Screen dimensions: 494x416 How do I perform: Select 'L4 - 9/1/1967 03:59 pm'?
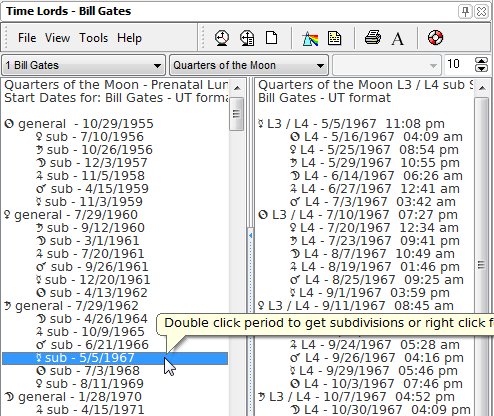click(x=370, y=293)
